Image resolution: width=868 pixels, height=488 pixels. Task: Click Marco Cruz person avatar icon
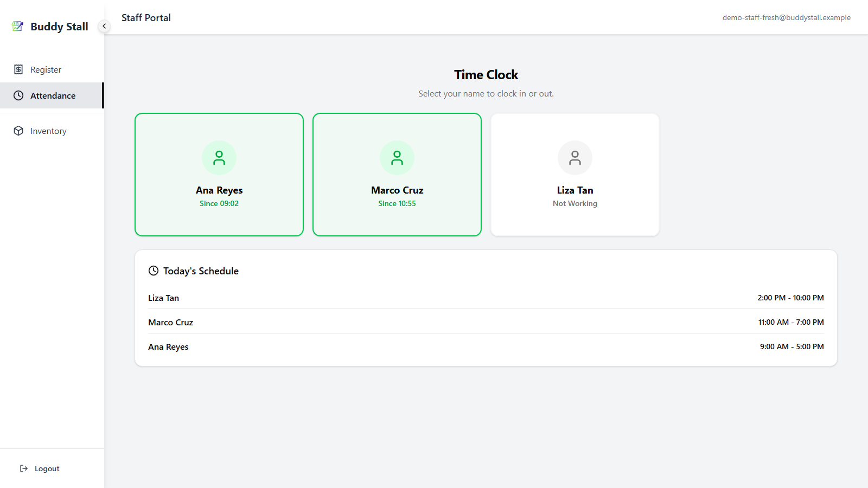(x=397, y=158)
